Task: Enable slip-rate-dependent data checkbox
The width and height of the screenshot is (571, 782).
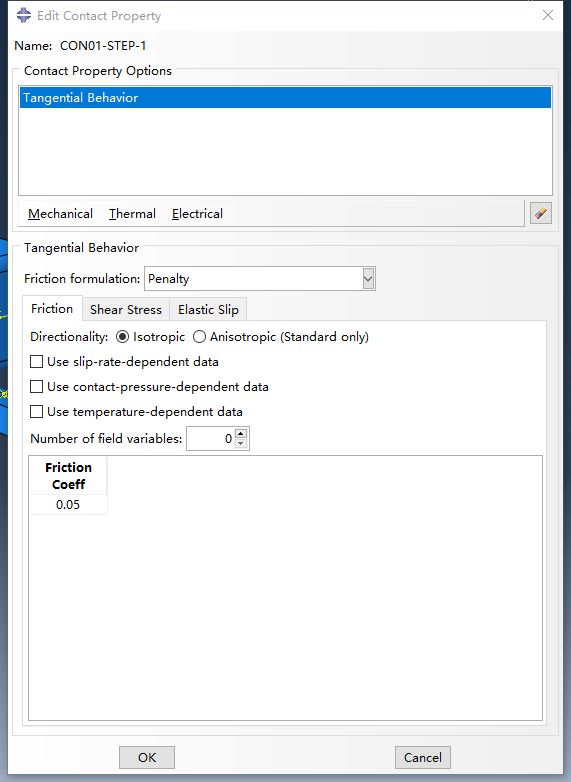Action: click(x=36, y=362)
